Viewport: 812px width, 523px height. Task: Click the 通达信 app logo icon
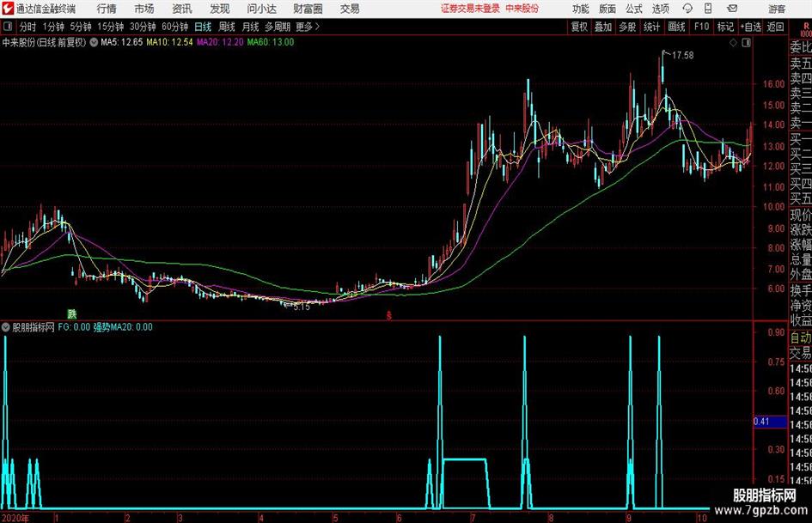(x=8, y=9)
